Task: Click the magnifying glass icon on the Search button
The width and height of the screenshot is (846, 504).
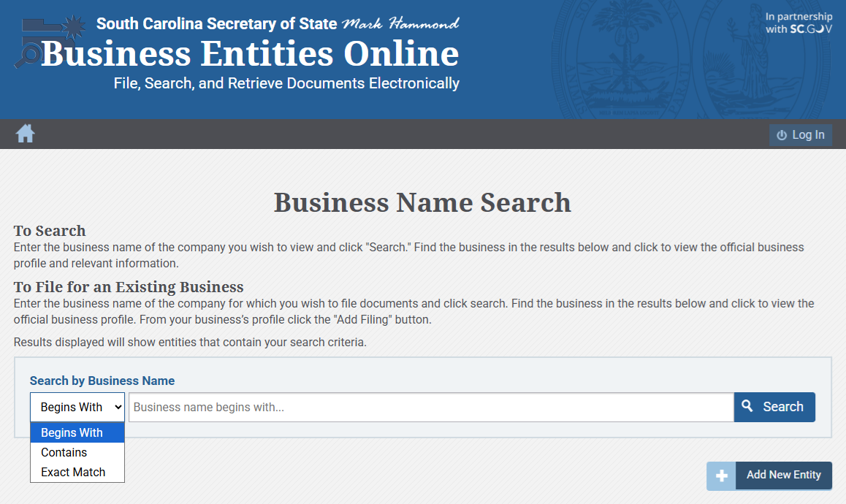Action: (x=747, y=406)
